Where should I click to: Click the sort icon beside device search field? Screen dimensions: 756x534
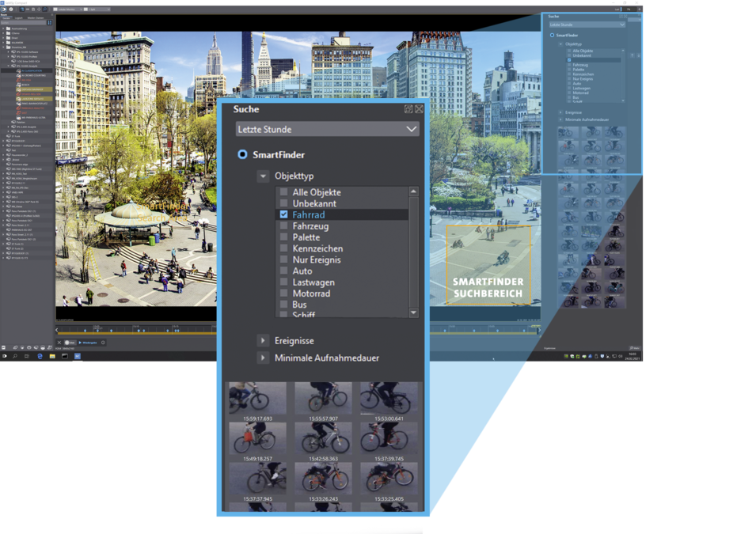[x=50, y=23]
